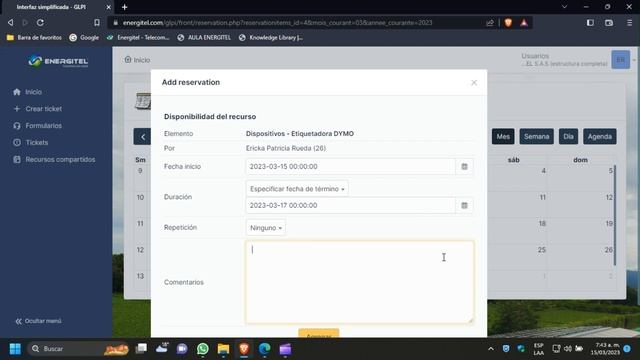Open Repetición Ninguno dropdown
Image resolution: width=640 pixels, height=360 pixels.
point(266,228)
